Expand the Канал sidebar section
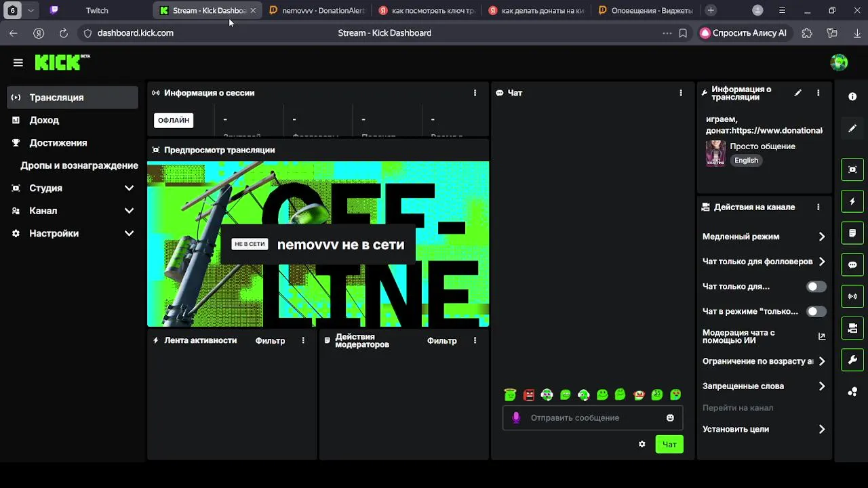The width and height of the screenshot is (868, 488). [73, 211]
